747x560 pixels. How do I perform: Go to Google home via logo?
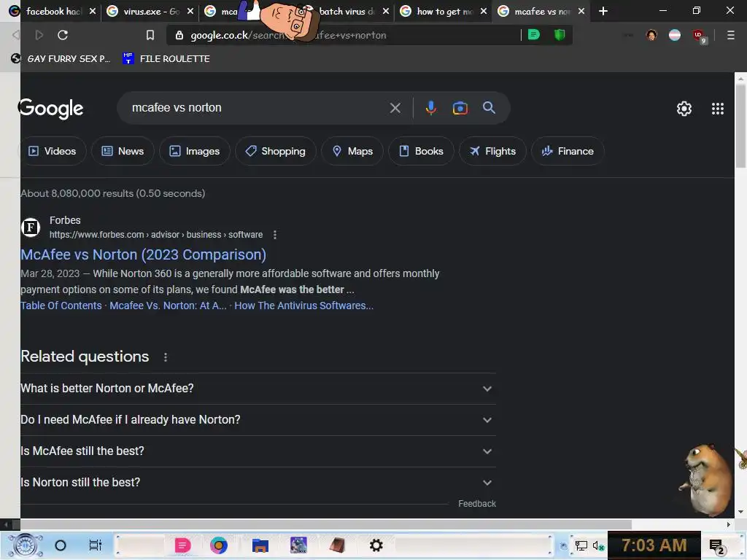[50, 109]
